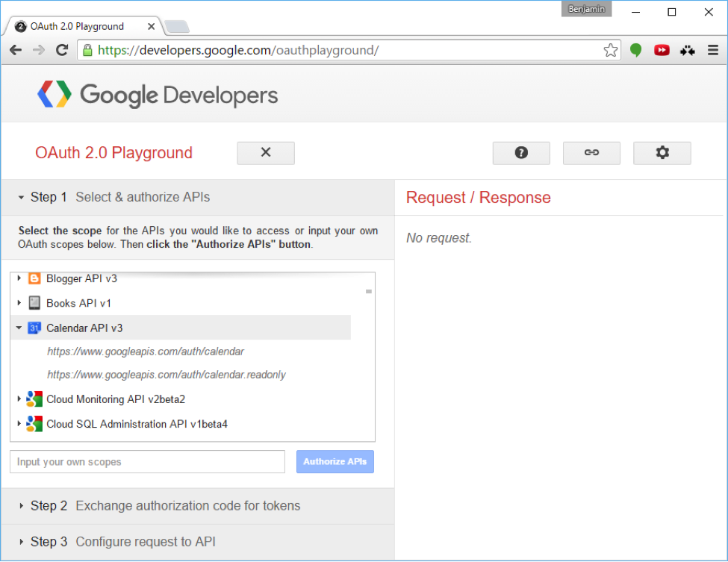Click the browser Forward arrow
The width and height of the screenshot is (728, 562).
39,50
